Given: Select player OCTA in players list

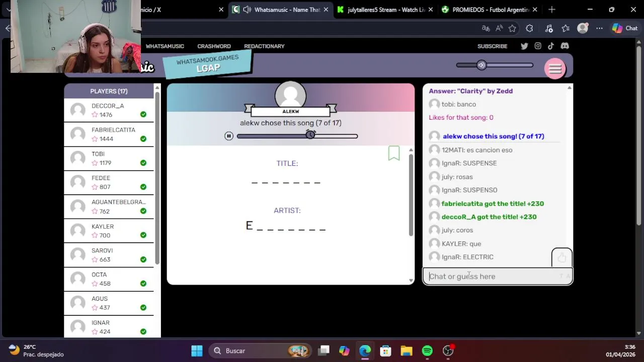Looking at the screenshot, I should coord(109,279).
